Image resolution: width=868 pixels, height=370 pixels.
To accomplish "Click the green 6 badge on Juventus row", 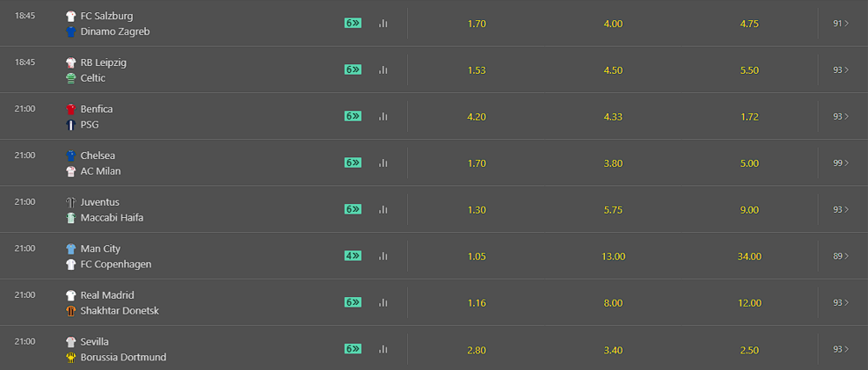I will tap(352, 209).
